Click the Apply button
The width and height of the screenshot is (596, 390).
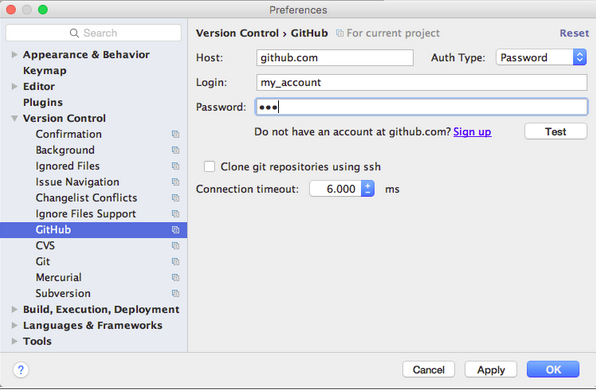pos(491,369)
